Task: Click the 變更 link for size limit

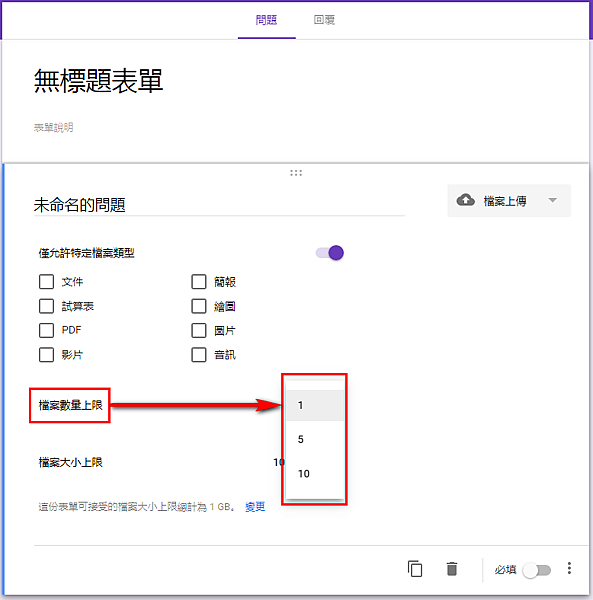Action: click(255, 507)
